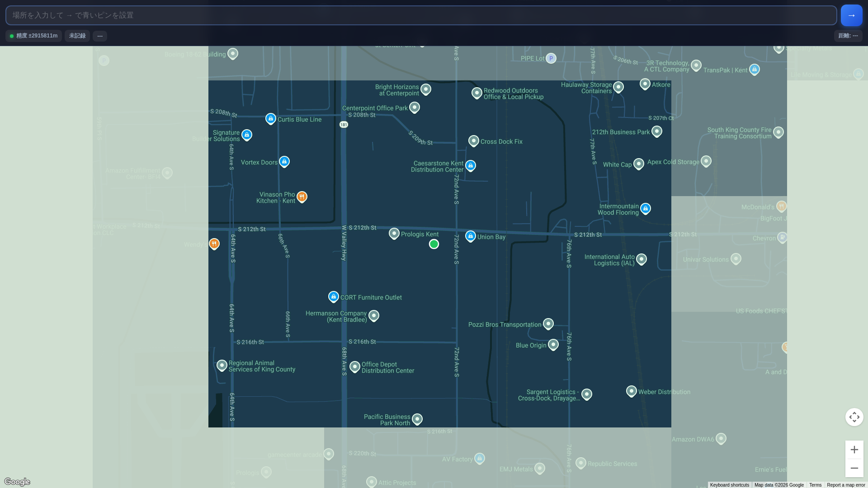868x488 pixels.
Task: Click the location search input field
Action: point(421,15)
